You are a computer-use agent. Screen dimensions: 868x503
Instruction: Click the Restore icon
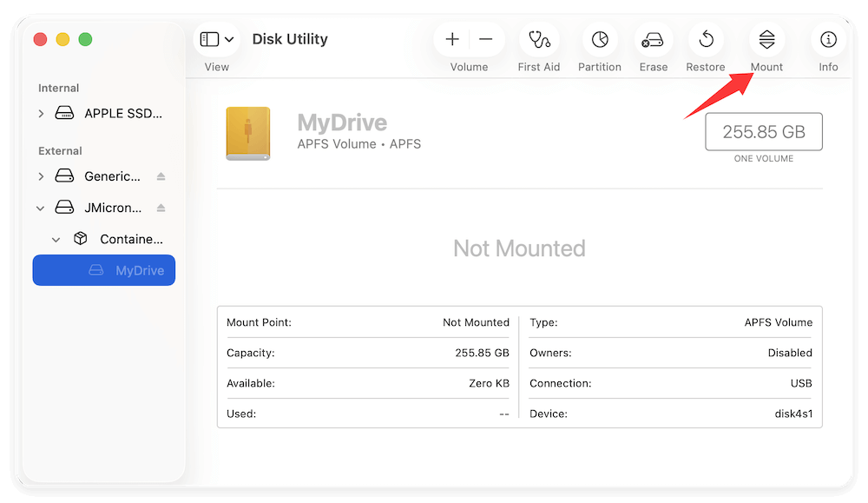point(706,39)
